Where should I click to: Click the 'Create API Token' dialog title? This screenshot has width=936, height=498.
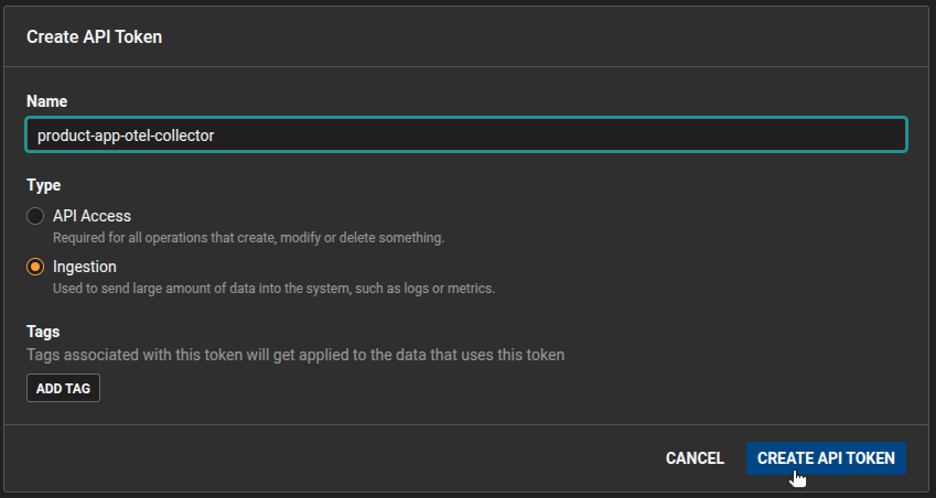pyautogui.click(x=94, y=37)
